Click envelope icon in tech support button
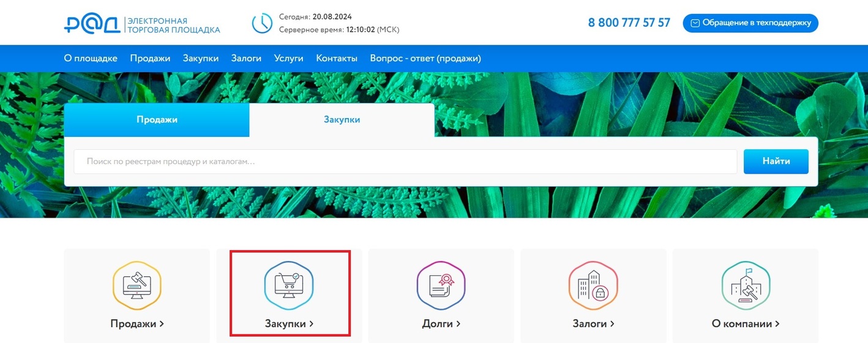The height and width of the screenshot is (343, 868). (695, 23)
